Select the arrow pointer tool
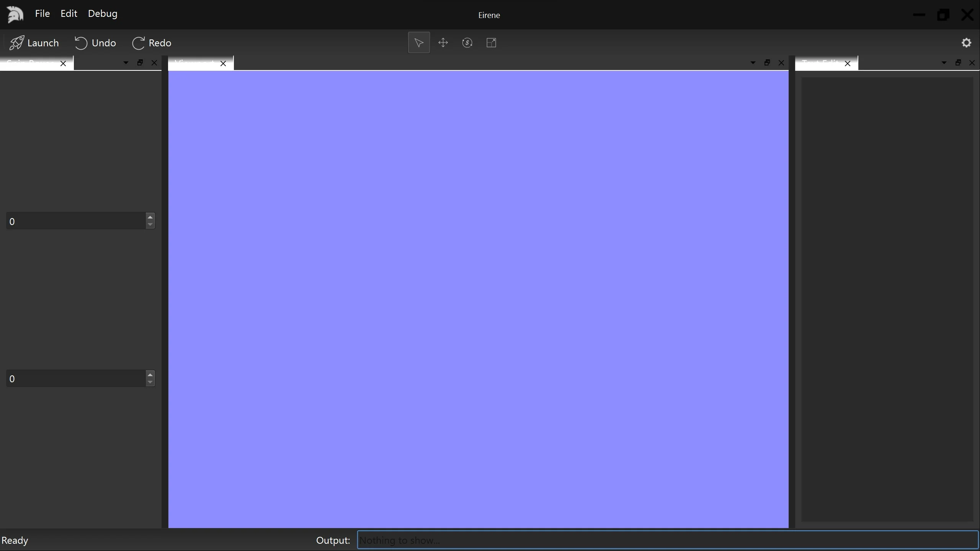 pyautogui.click(x=419, y=42)
